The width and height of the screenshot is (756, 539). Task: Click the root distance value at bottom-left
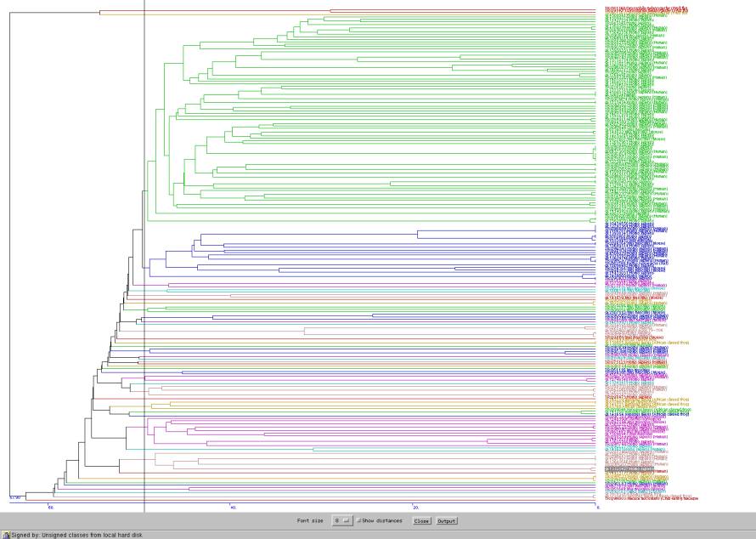(x=14, y=497)
